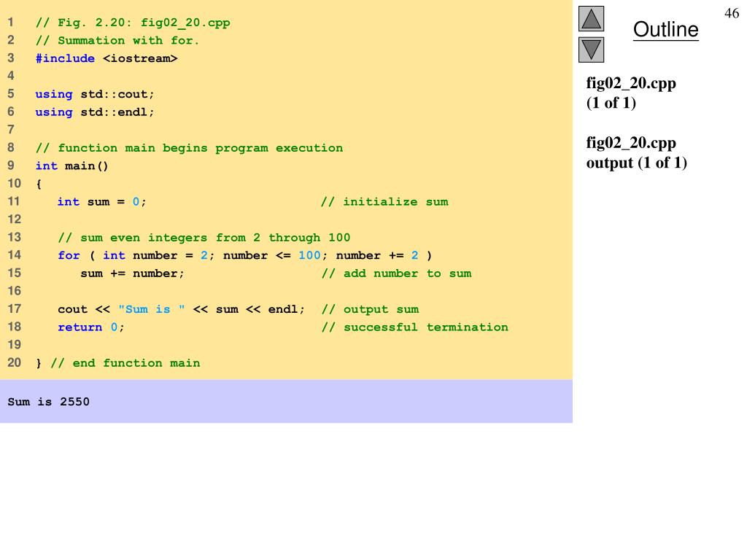
Task: Click the comment '// Summation with for.'
Action: click(117, 41)
